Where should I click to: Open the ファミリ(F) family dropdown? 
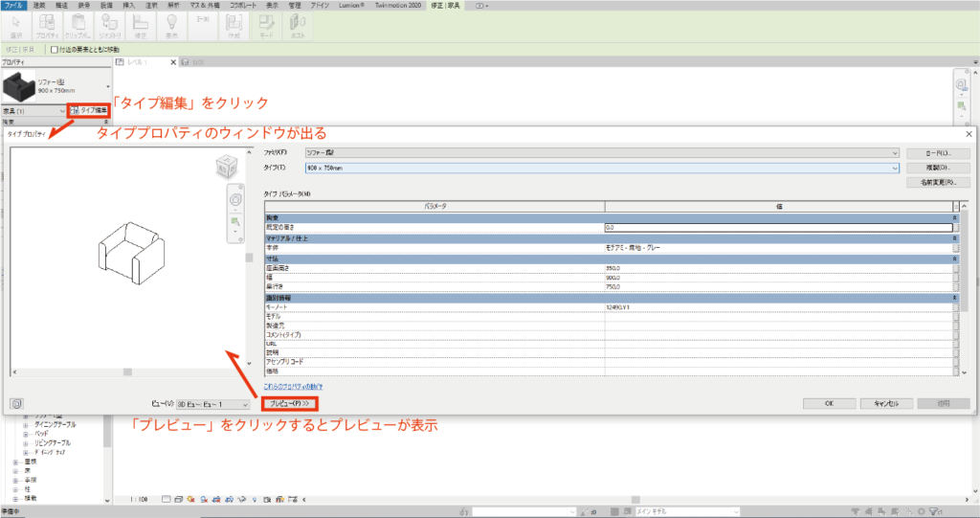click(x=601, y=152)
